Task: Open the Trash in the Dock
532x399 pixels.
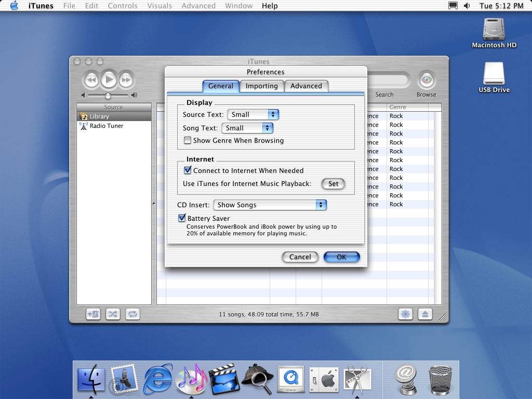Action: (440, 380)
